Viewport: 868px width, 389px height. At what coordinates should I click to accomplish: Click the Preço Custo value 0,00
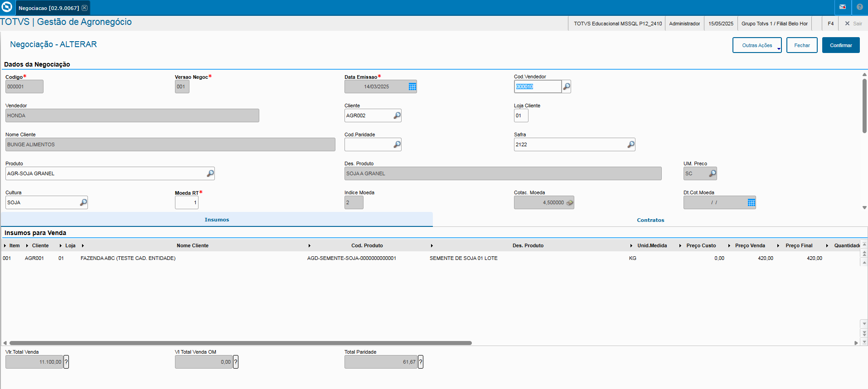719,258
